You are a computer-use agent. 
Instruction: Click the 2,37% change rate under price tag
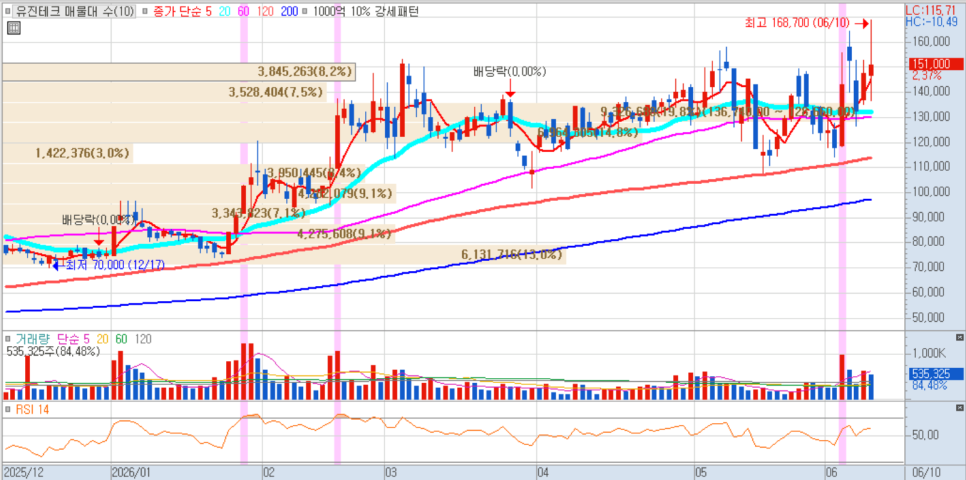point(926,76)
